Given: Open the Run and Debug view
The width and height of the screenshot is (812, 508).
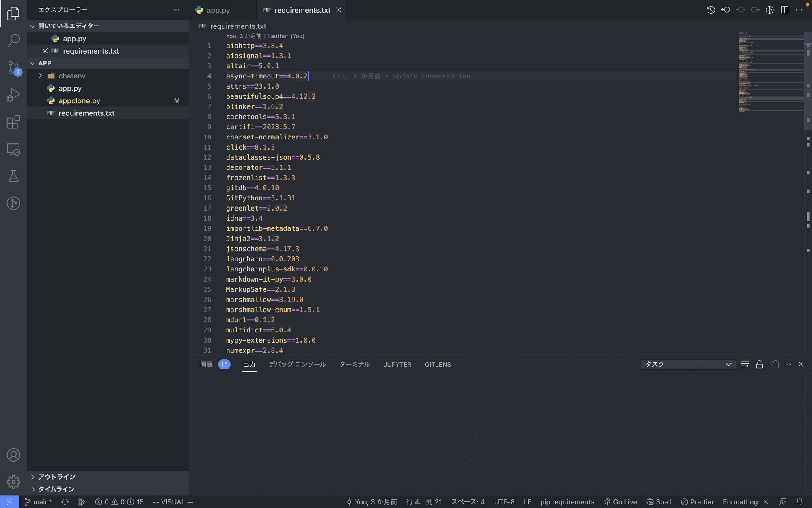Looking at the screenshot, I should click(13, 95).
